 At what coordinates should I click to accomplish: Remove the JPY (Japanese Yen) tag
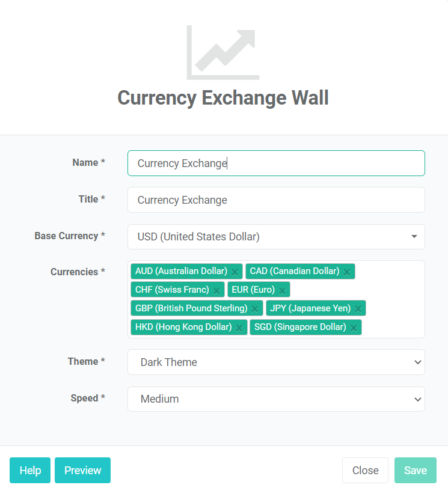click(358, 310)
